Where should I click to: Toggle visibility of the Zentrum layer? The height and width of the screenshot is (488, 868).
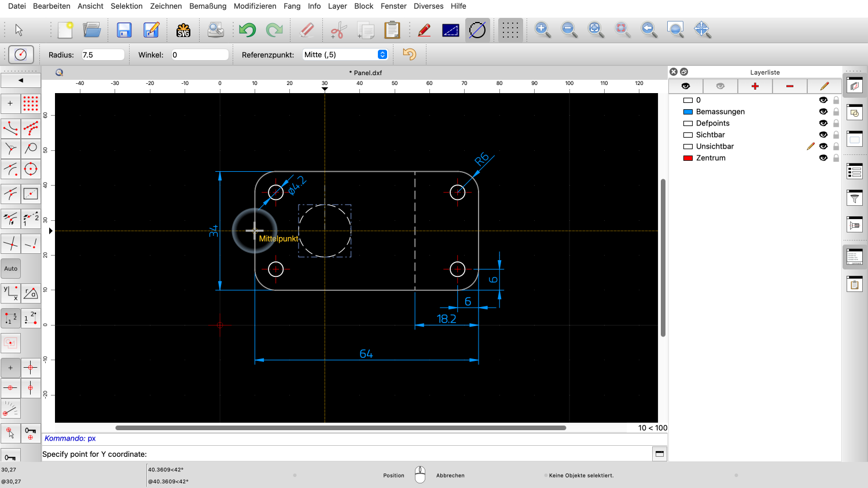pyautogui.click(x=823, y=158)
